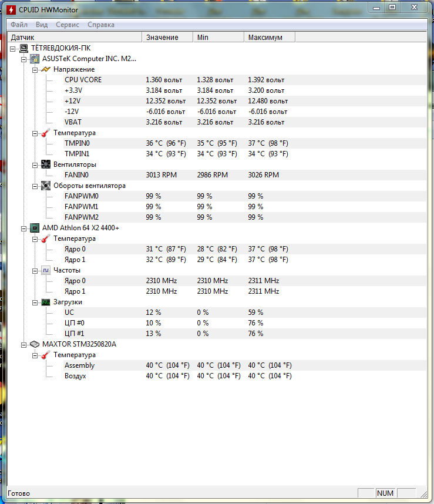Image resolution: width=434 pixels, height=504 pixels.
Task: Collapse the Вентиляторы group
Action: coord(35,165)
